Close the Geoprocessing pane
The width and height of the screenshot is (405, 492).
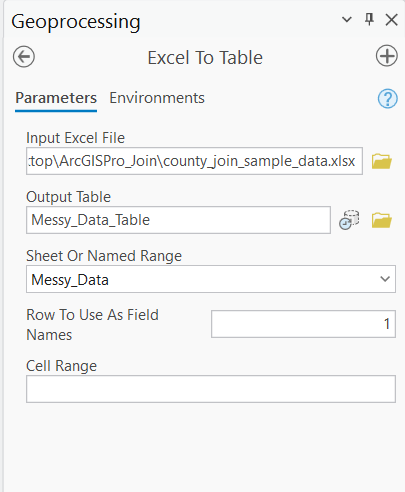pyautogui.click(x=391, y=20)
